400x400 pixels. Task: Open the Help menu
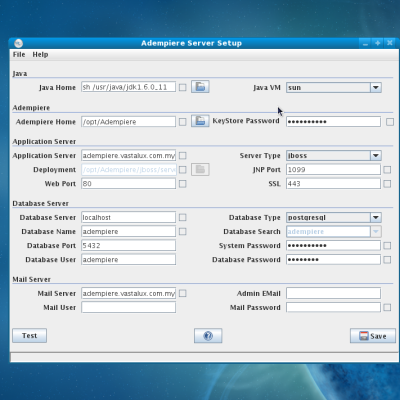(40, 55)
